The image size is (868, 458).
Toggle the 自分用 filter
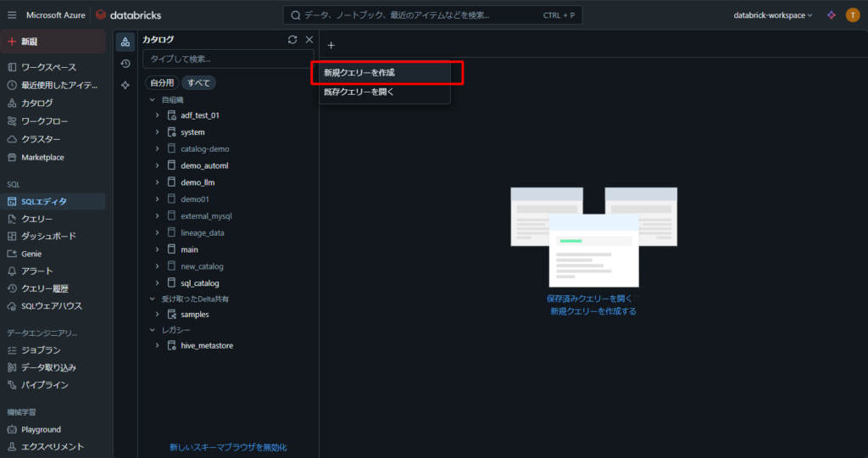[x=162, y=83]
